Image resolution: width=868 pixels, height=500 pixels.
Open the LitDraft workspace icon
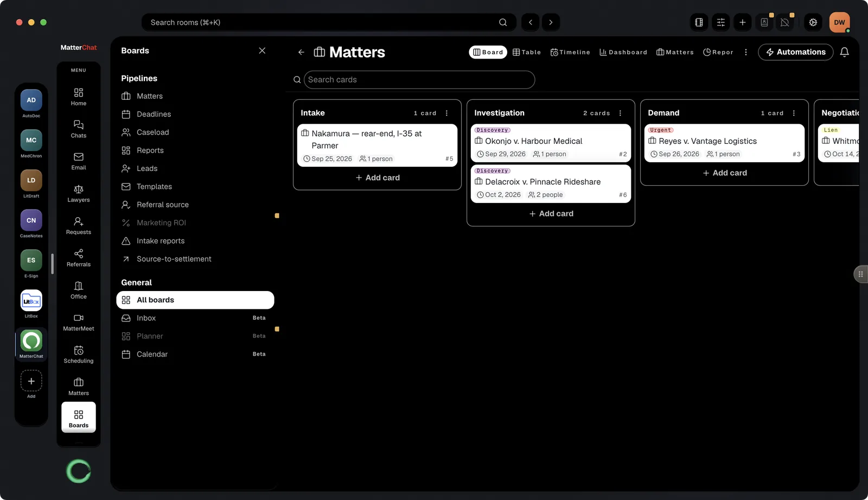point(31,181)
